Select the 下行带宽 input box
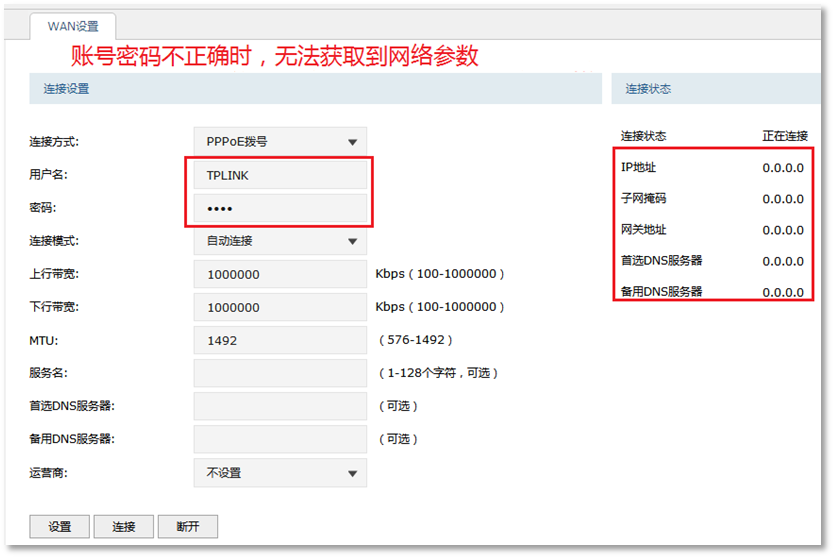 point(280,307)
